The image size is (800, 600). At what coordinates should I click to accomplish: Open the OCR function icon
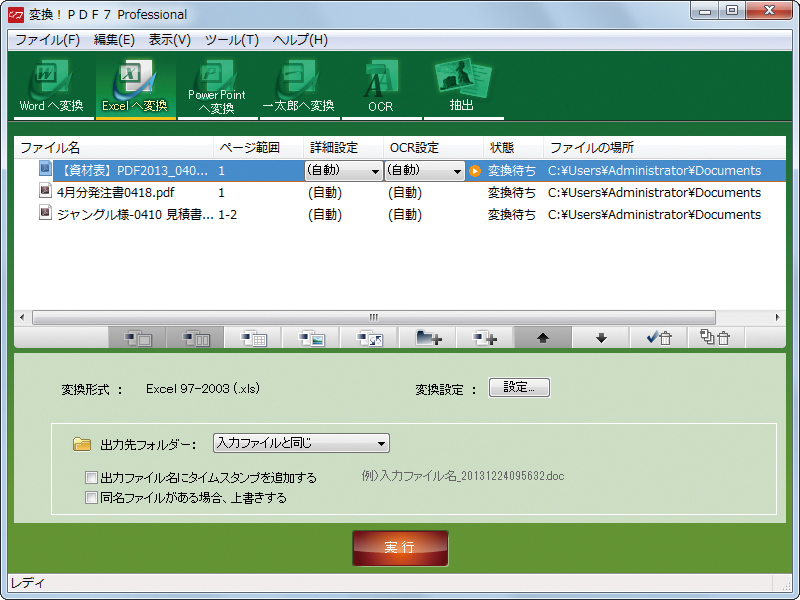[x=381, y=87]
